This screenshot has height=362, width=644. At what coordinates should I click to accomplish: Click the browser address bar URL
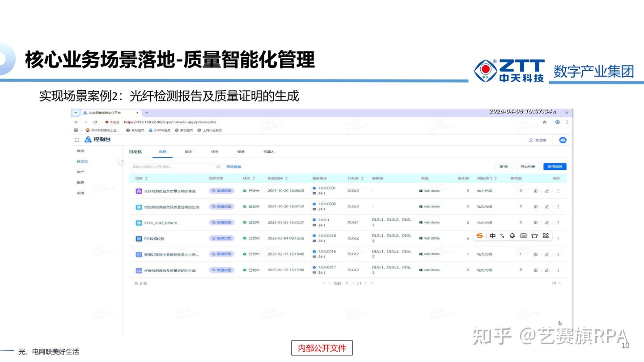click(x=170, y=122)
